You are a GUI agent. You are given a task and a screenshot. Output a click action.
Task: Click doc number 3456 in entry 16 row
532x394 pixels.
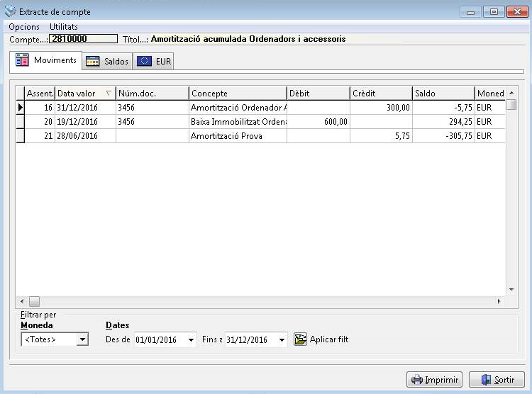153,108
